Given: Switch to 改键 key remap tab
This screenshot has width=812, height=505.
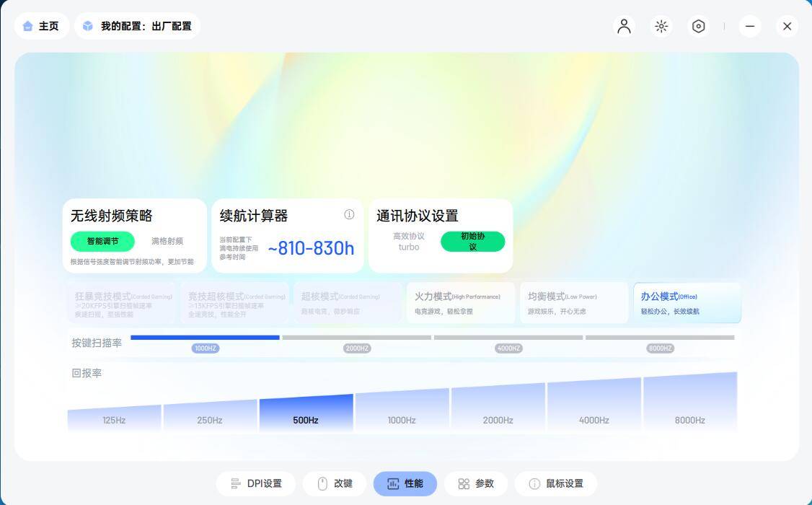Looking at the screenshot, I should click(x=335, y=484).
